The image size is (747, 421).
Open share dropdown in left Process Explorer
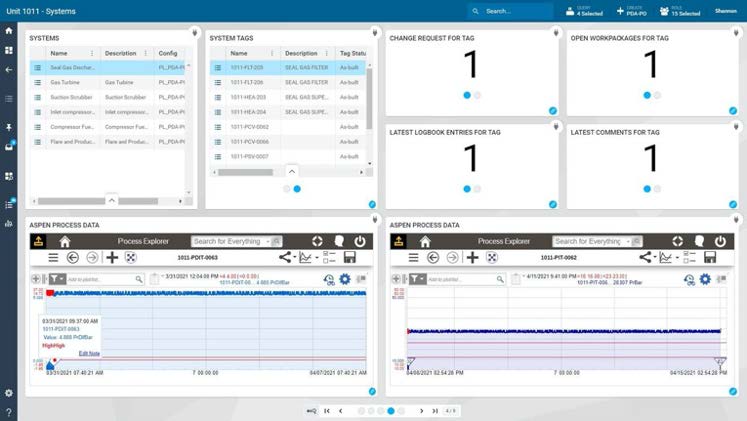pos(287,258)
